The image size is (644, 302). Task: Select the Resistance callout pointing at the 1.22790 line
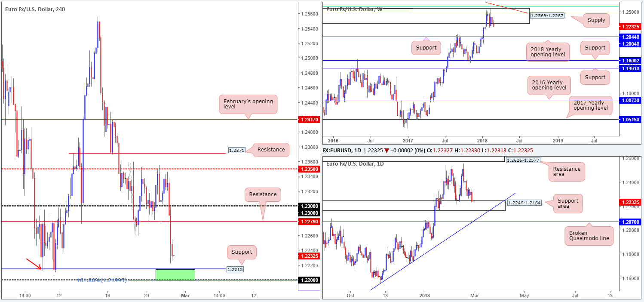tap(263, 194)
